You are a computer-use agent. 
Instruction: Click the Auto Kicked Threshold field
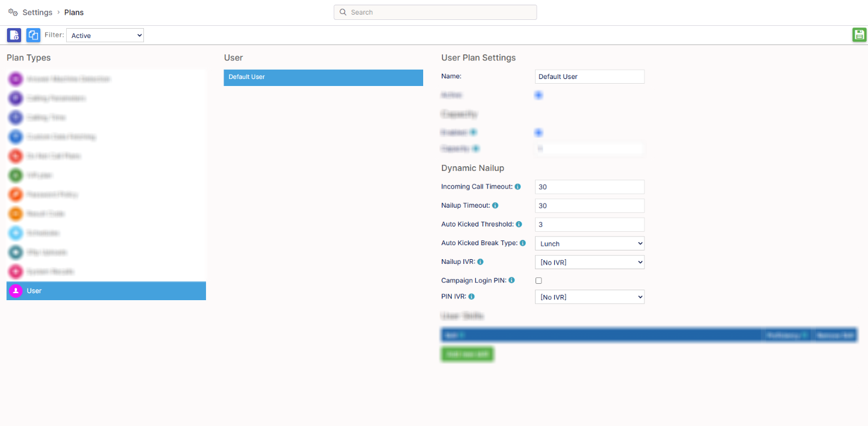589,225
